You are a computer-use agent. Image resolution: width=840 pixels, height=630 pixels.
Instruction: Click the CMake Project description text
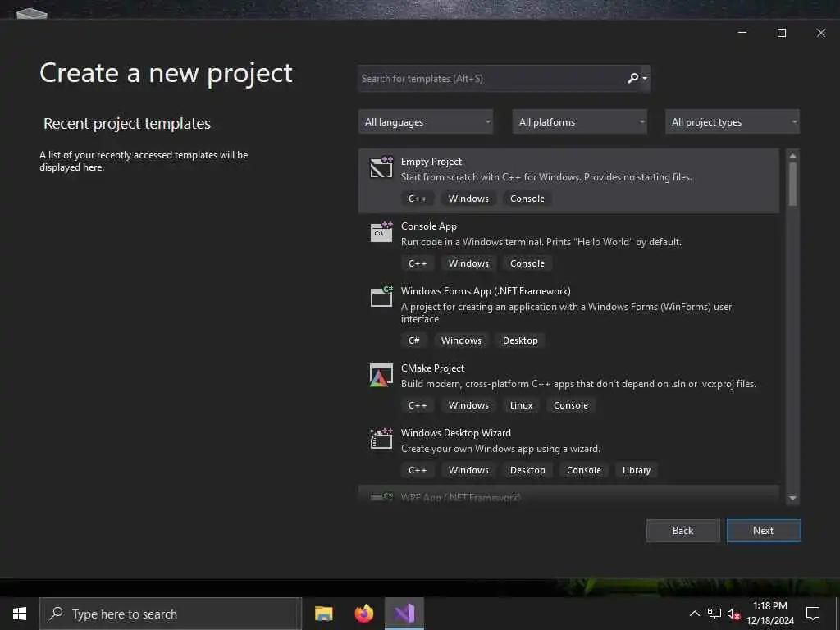point(578,384)
